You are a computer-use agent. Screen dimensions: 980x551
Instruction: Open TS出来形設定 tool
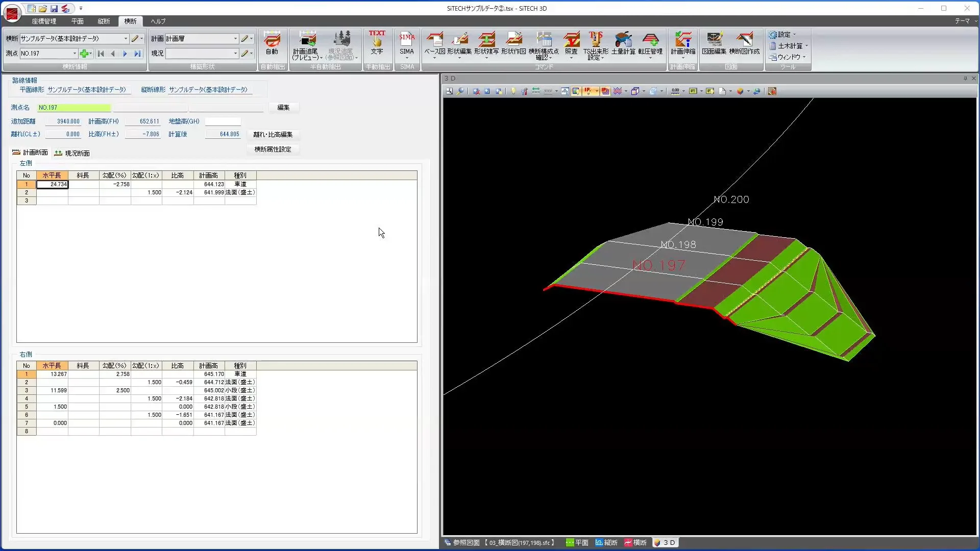[x=596, y=45]
